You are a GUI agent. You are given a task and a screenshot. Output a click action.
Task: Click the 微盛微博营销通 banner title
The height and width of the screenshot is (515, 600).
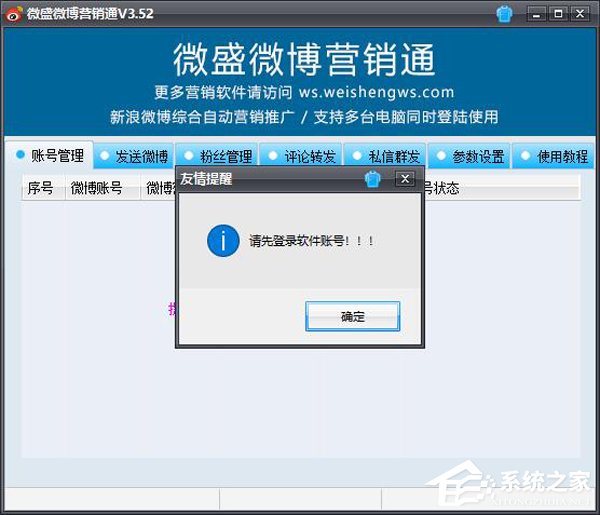304,60
